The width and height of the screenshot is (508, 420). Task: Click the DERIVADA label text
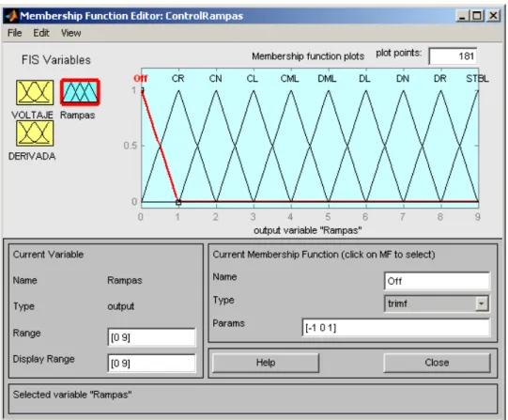click(32, 156)
